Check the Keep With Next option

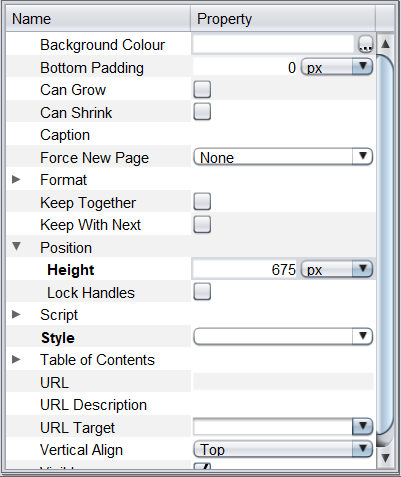(202, 224)
